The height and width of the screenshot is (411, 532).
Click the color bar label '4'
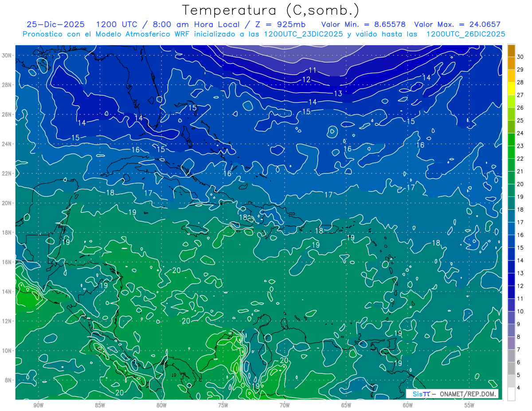[520, 388]
